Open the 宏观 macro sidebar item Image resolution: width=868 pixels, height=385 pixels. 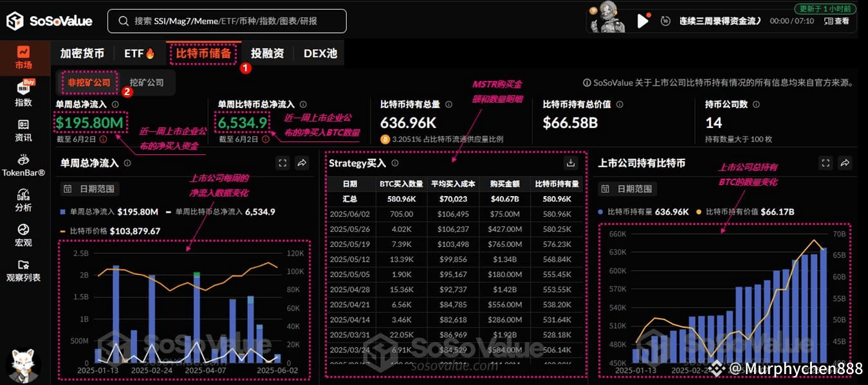[24, 236]
